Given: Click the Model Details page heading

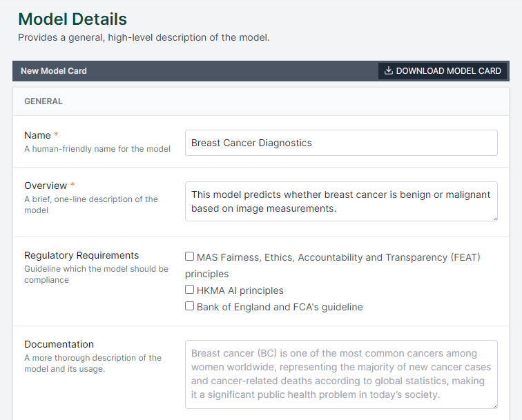Looking at the screenshot, I should click(72, 19).
